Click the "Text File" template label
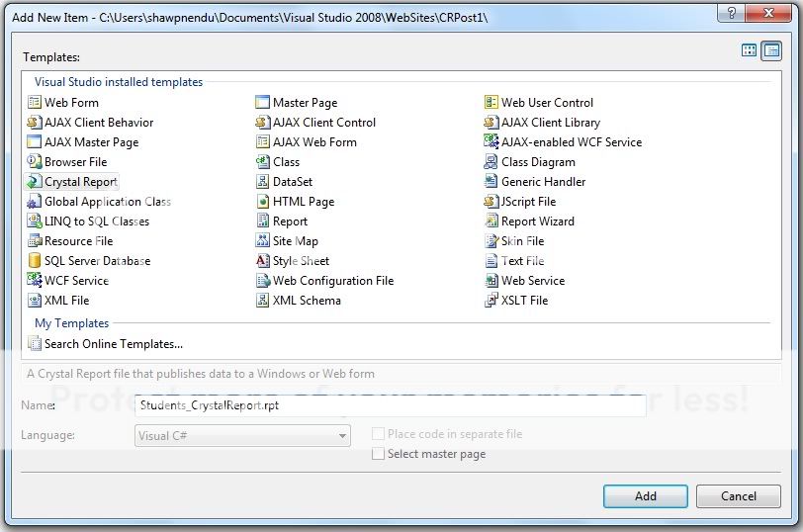Screen dimensions: 803x532 (x=522, y=261)
